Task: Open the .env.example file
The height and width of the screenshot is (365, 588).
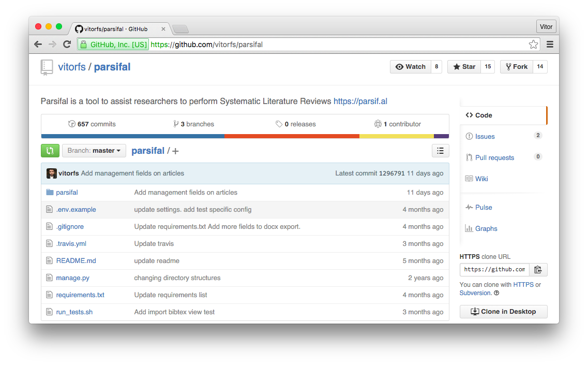Action: point(76,210)
